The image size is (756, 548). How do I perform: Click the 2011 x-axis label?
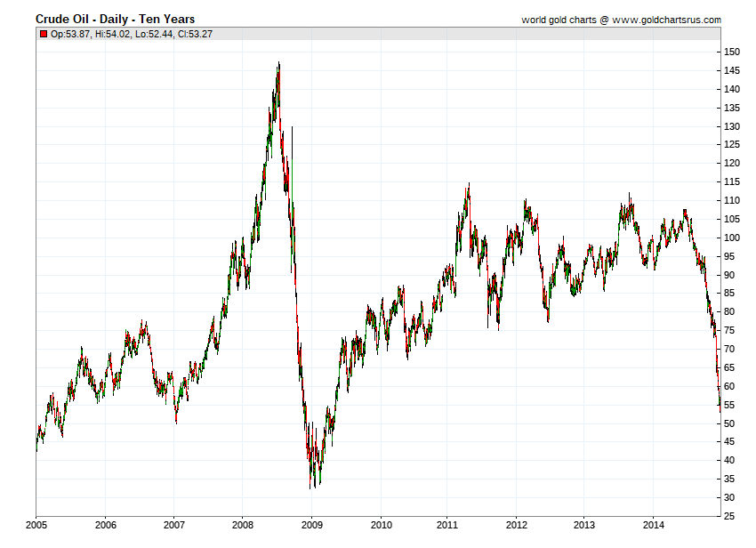[447, 525]
